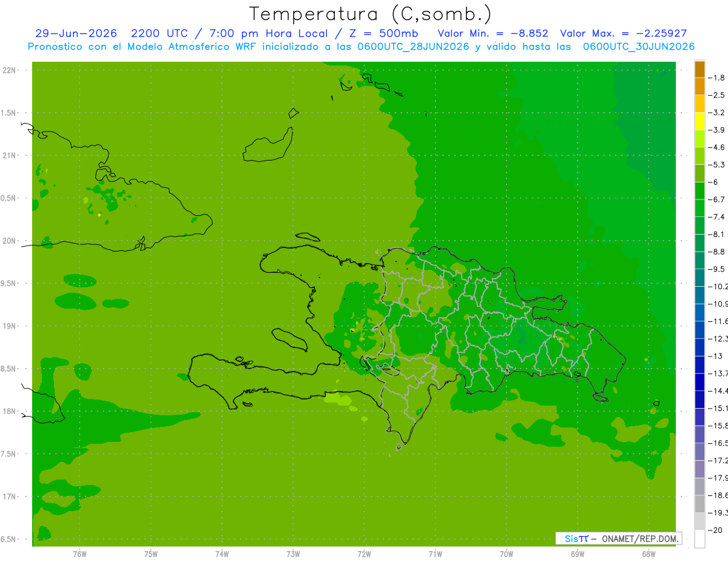Click the "19N" latitude label
728x562 pixels.
(9, 326)
